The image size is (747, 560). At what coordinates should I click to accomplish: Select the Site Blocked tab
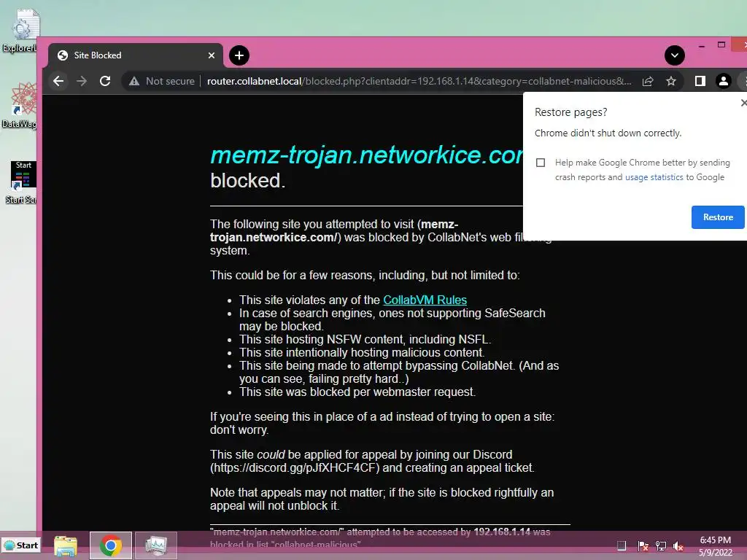[135, 55]
